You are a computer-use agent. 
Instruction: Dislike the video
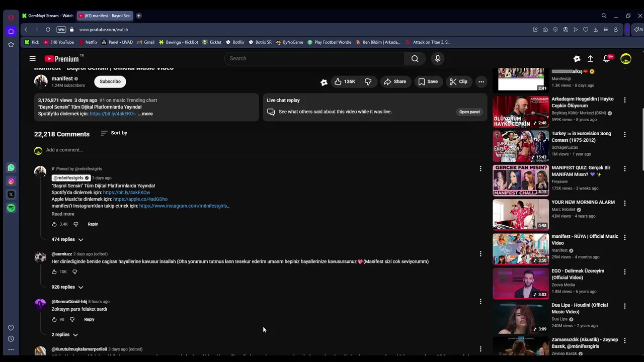368,81
